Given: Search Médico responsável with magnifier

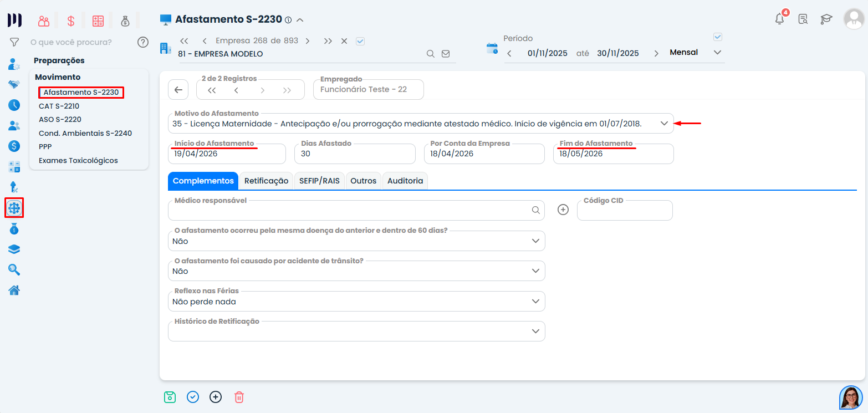Looking at the screenshot, I should [x=535, y=210].
